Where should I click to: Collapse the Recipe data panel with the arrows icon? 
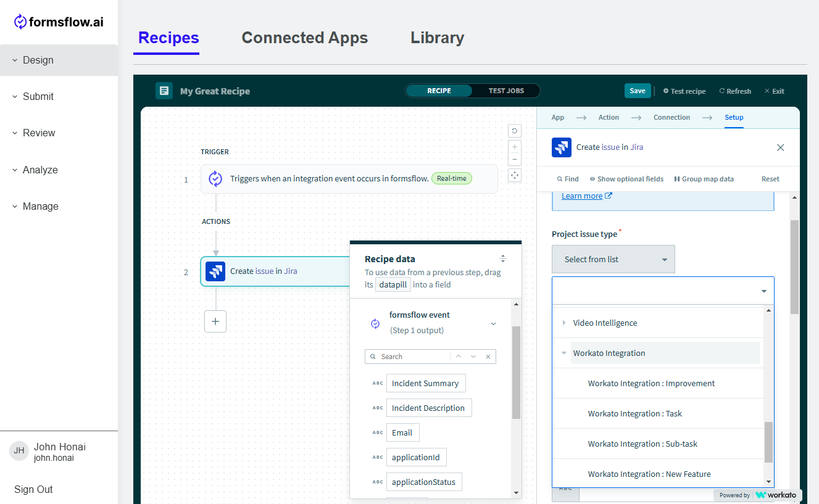click(503, 258)
